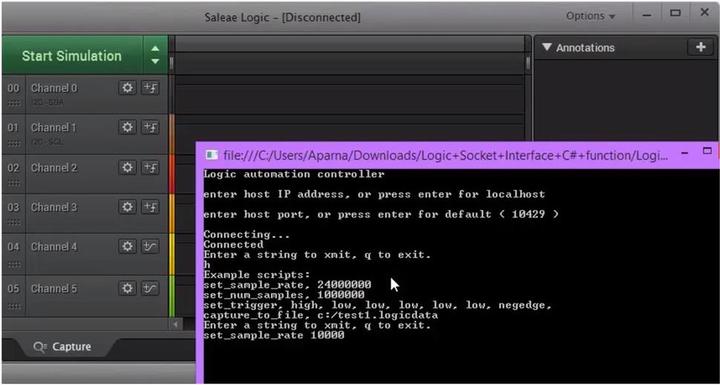Grab the Channel 2 drag handle dots
The image size is (720, 385).
pyautogui.click(x=14, y=182)
